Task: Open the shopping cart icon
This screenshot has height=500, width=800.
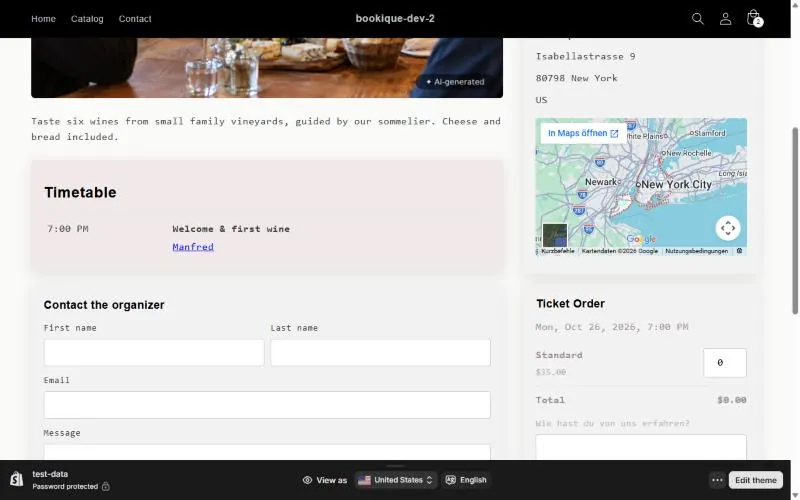Action: click(x=754, y=18)
